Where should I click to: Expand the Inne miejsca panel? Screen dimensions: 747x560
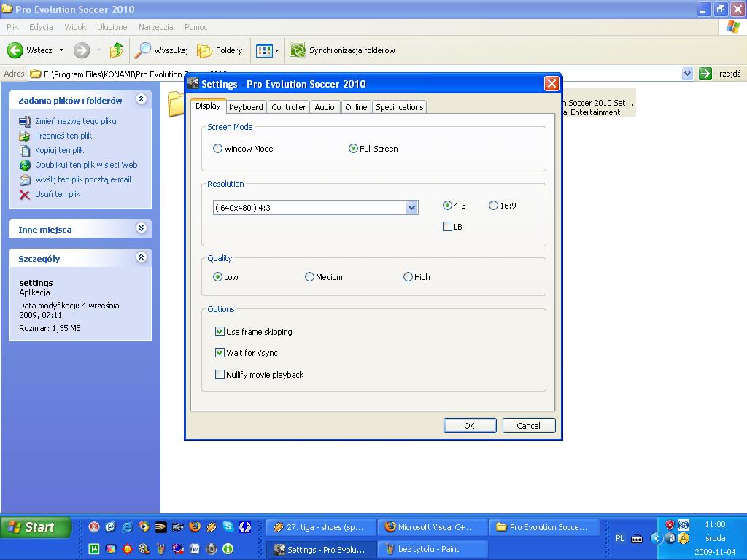[x=141, y=227]
